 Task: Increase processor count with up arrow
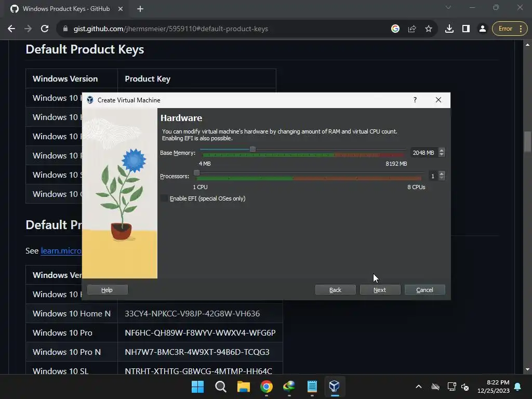(x=442, y=174)
